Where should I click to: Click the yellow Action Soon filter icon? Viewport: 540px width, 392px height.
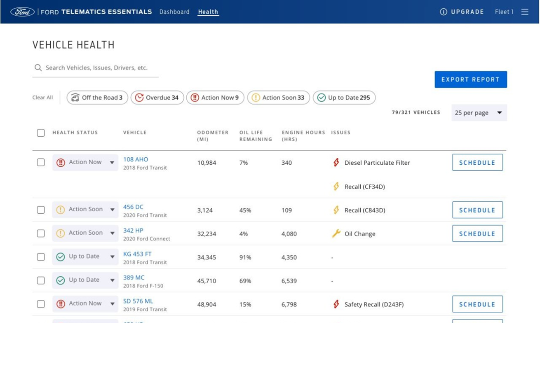pyautogui.click(x=256, y=98)
